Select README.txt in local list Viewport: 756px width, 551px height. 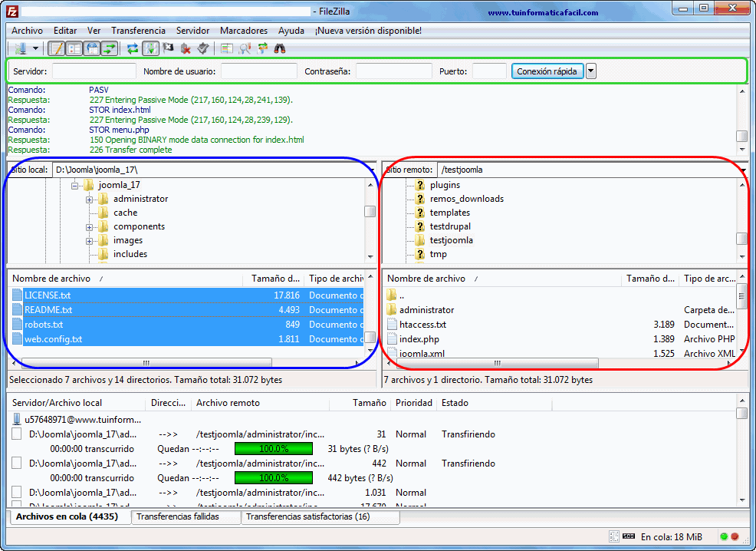[x=187, y=310]
